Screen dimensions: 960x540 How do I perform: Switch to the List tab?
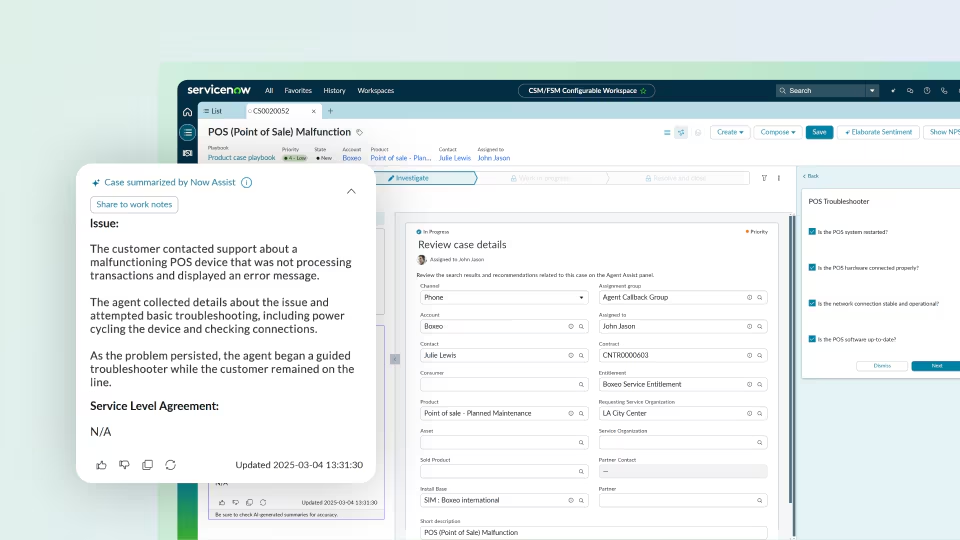tap(216, 111)
